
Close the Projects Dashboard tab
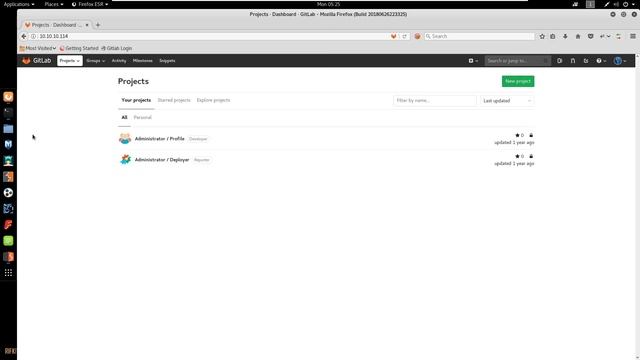[x=87, y=25]
